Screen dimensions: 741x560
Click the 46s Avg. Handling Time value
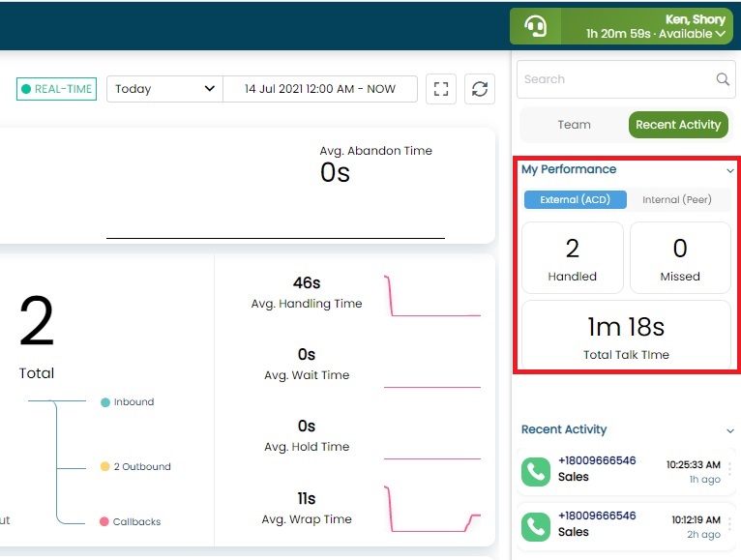tap(307, 282)
